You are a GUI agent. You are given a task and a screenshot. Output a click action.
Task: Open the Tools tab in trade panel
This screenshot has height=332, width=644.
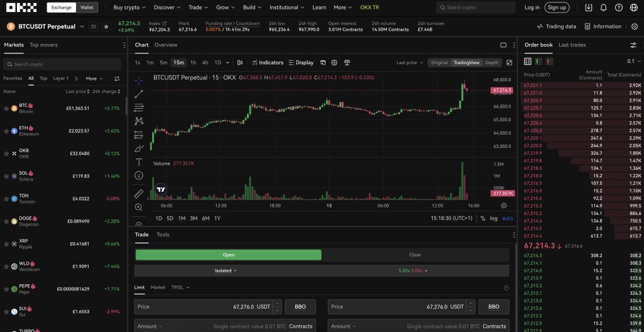[x=163, y=235]
